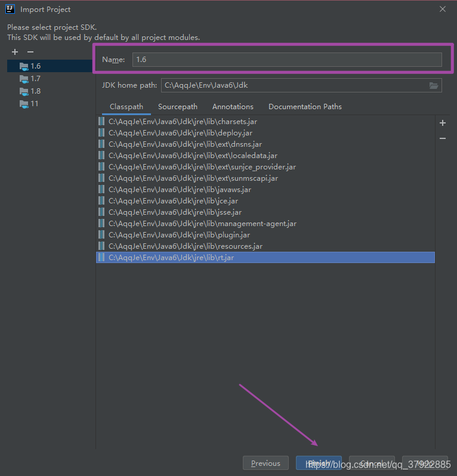The height and width of the screenshot is (476, 457).
Task: Select the jce.jar classpath entry
Action: 265,201
